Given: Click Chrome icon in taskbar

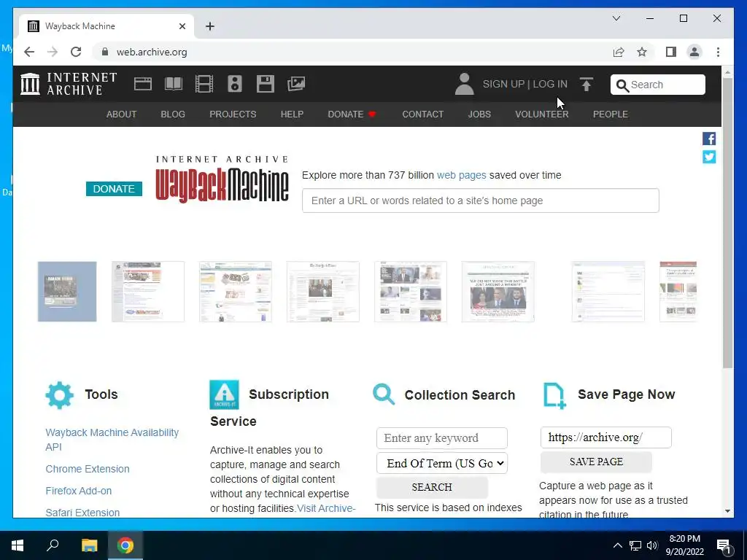Looking at the screenshot, I should click(x=125, y=545).
